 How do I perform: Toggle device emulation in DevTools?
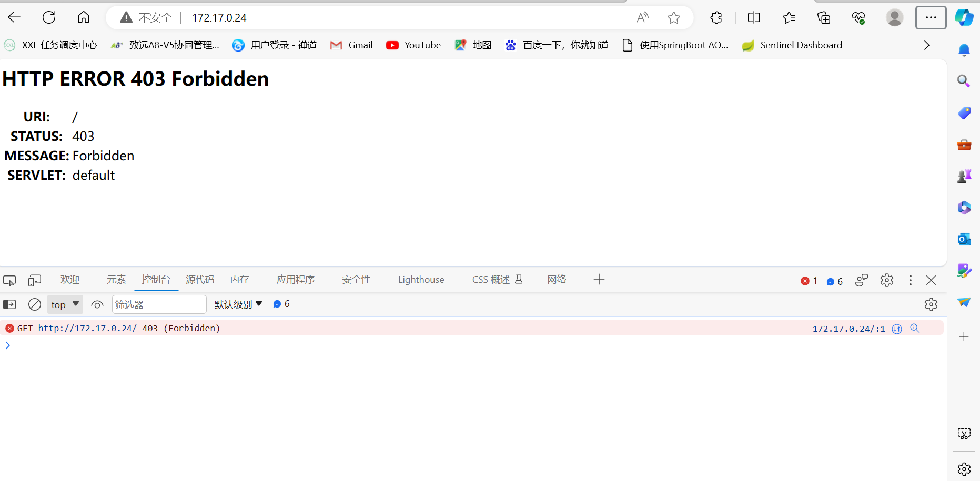click(x=35, y=280)
